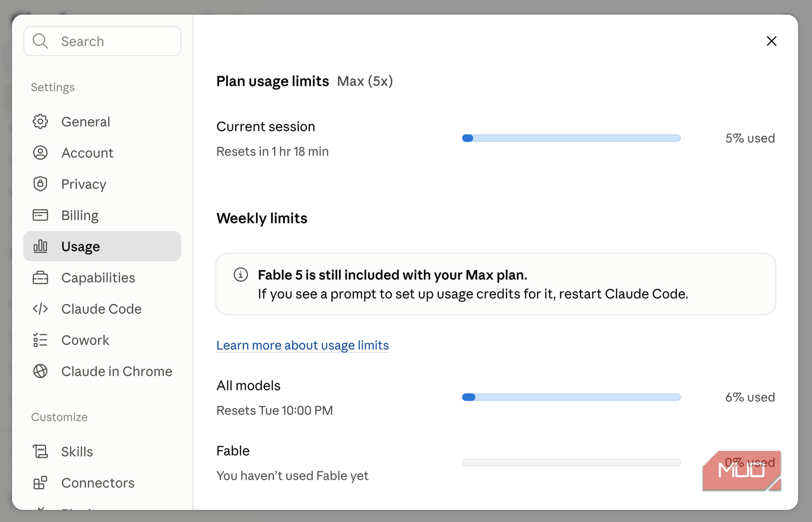The height and width of the screenshot is (522, 812).
Task: Click the "All models" label
Action: tap(249, 385)
